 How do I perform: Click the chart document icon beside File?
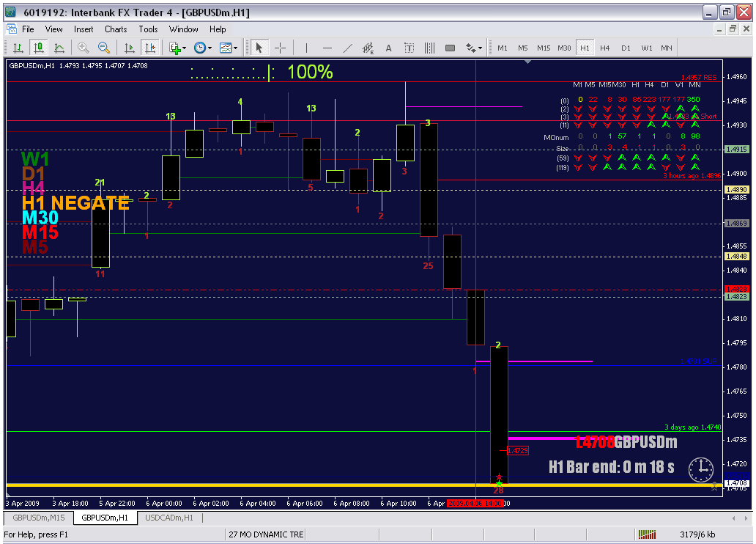[12, 29]
